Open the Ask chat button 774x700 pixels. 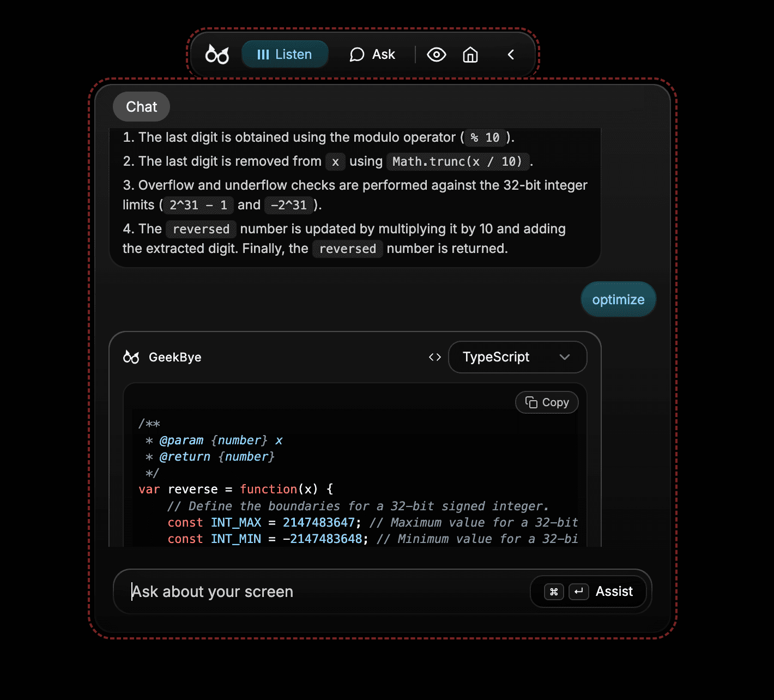tap(372, 55)
